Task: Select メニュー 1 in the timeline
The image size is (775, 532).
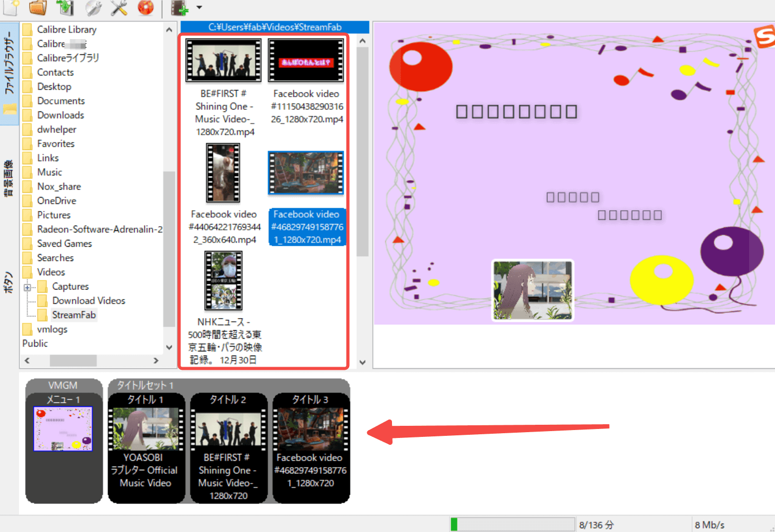Action: click(x=63, y=428)
